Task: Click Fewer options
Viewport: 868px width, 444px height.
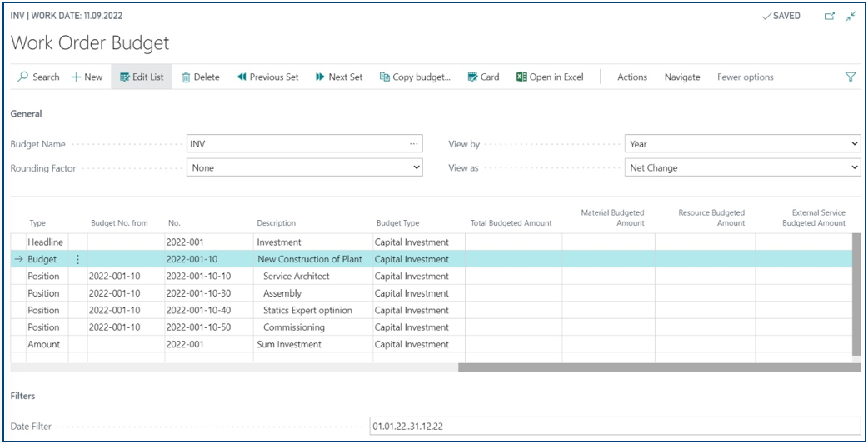Action: tap(745, 77)
